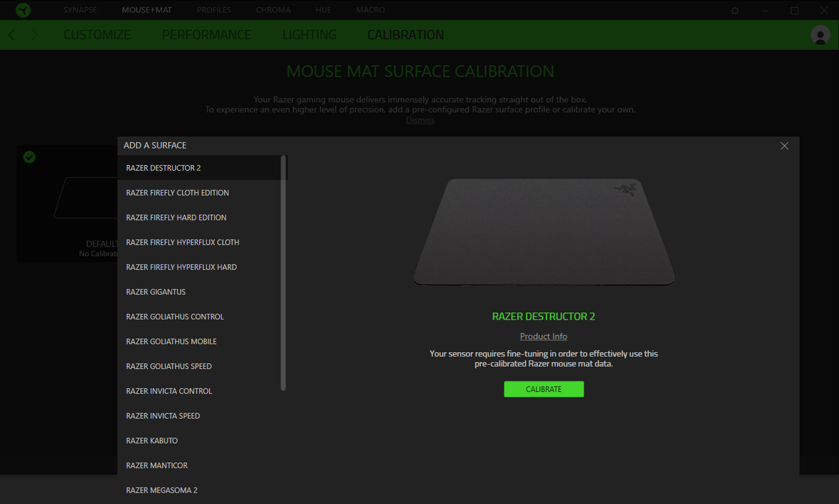Go forward with the right arrow
This screenshot has height=504, width=839.
35,35
